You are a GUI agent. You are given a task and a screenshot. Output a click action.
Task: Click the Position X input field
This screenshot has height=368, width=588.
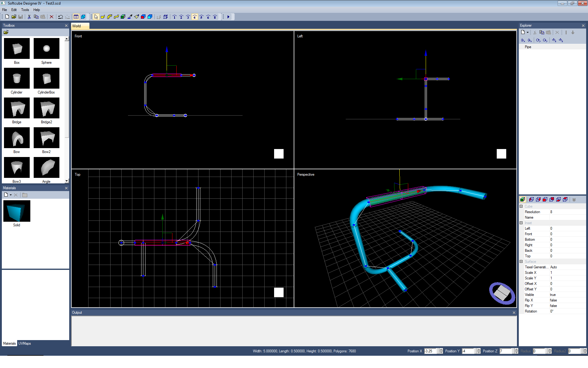point(430,351)
